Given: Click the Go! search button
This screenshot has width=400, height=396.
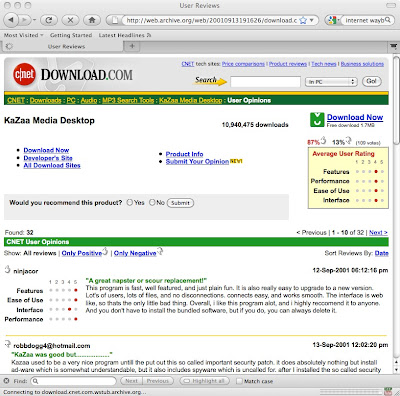Looking at the screenshot, I should tap(371, 81).
